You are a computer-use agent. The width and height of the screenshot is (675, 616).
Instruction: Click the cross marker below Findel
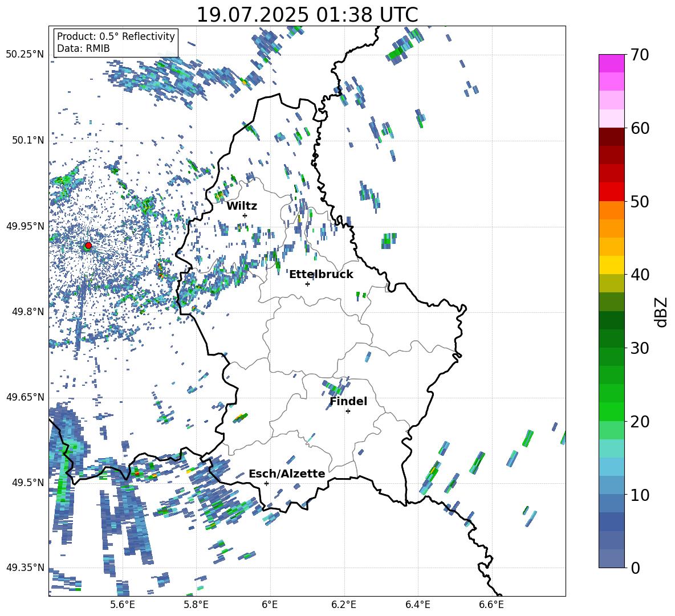[348, 411]
